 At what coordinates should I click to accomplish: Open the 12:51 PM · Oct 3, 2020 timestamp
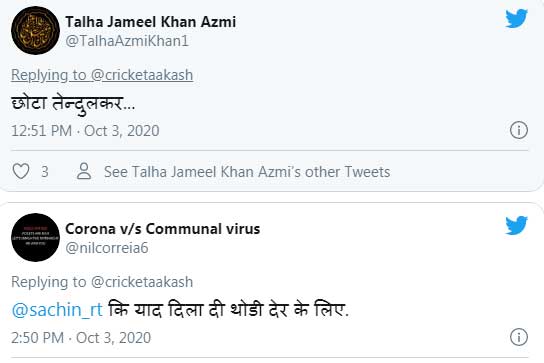coord(85,131)
